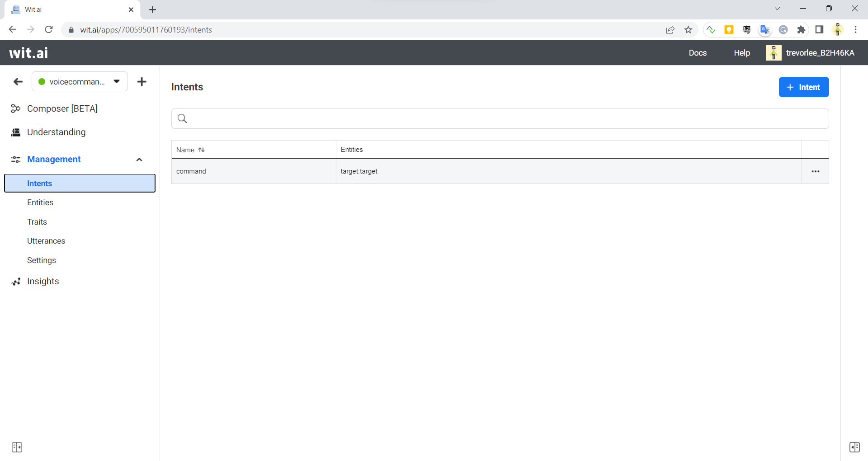Bookmark this page with the star icon
868x461 pixels.
(x=688, y=30)
